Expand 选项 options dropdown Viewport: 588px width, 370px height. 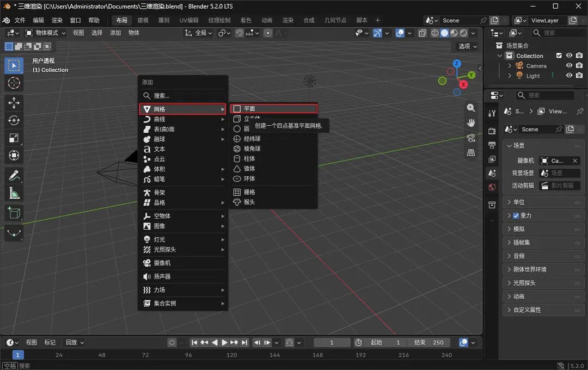point(468,46)
